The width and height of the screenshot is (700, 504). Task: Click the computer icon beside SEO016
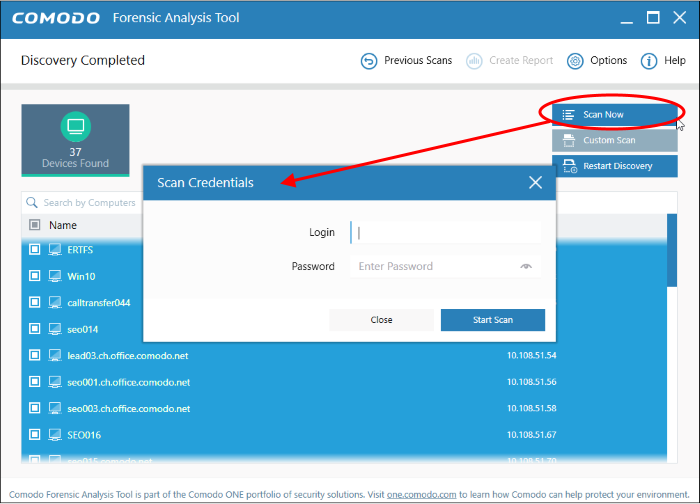55,435
